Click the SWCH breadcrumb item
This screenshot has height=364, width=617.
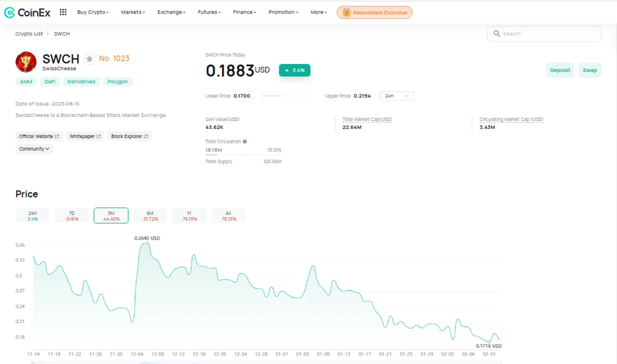62,34
